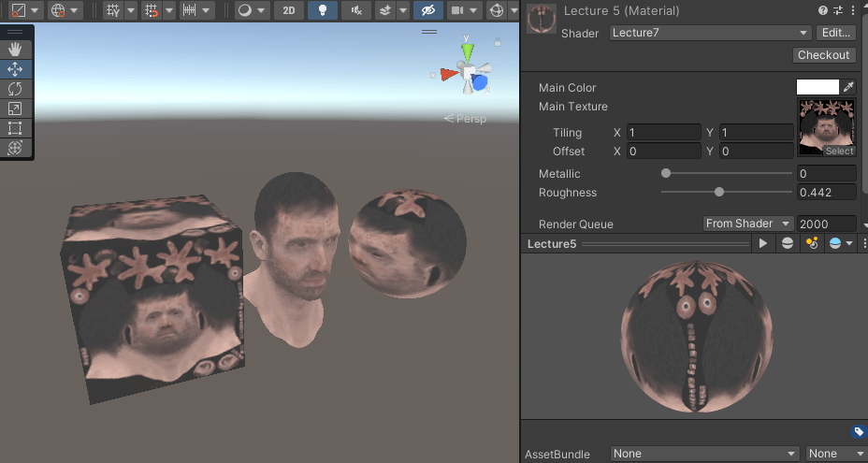
Task: Click the shaded draw mode sphere icon
Action: pos(245,10)
